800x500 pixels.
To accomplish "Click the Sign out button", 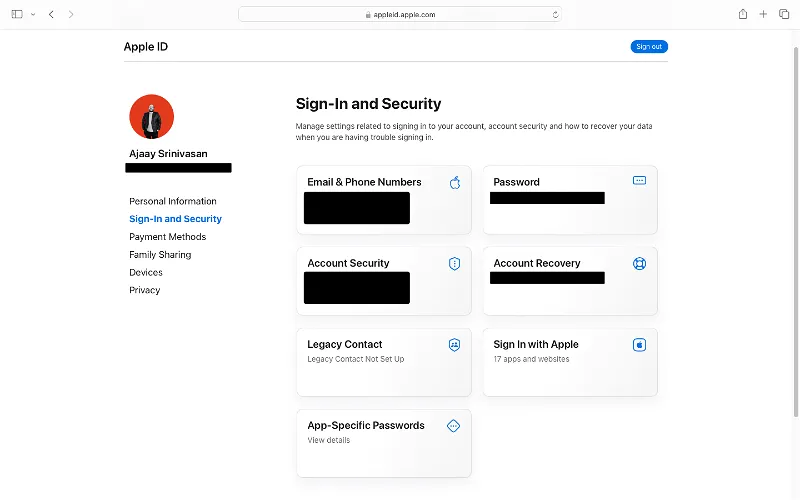I will pos(649,46).
